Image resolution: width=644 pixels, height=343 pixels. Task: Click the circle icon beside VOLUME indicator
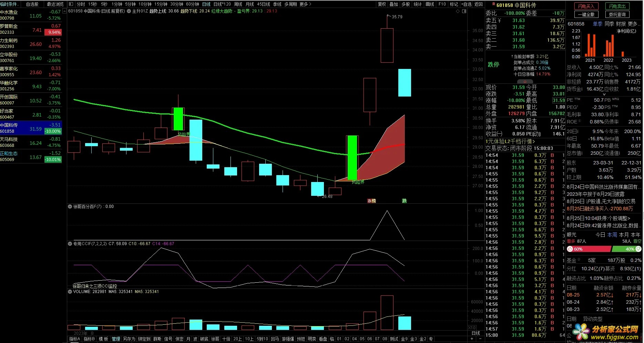click(x=70, y=292)
